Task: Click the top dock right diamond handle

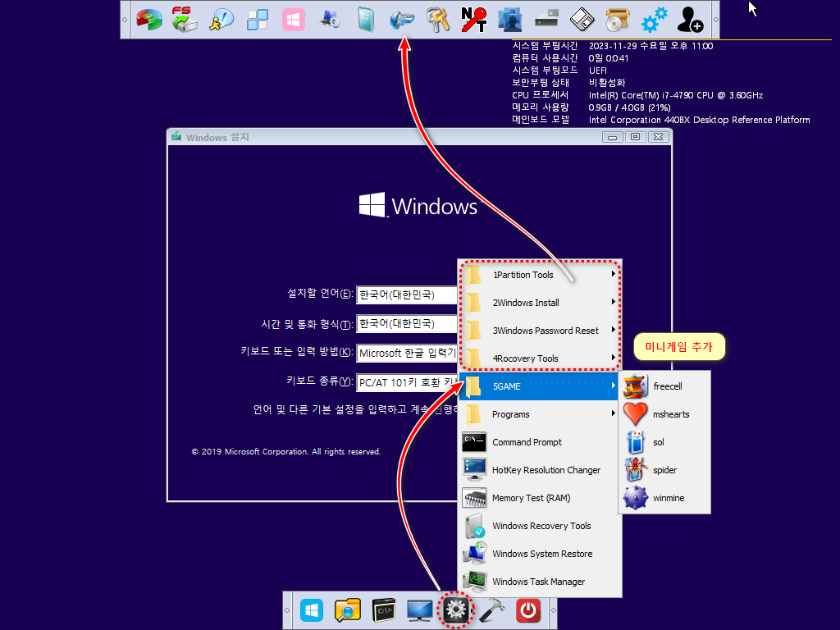Action: tap(715, 20)
